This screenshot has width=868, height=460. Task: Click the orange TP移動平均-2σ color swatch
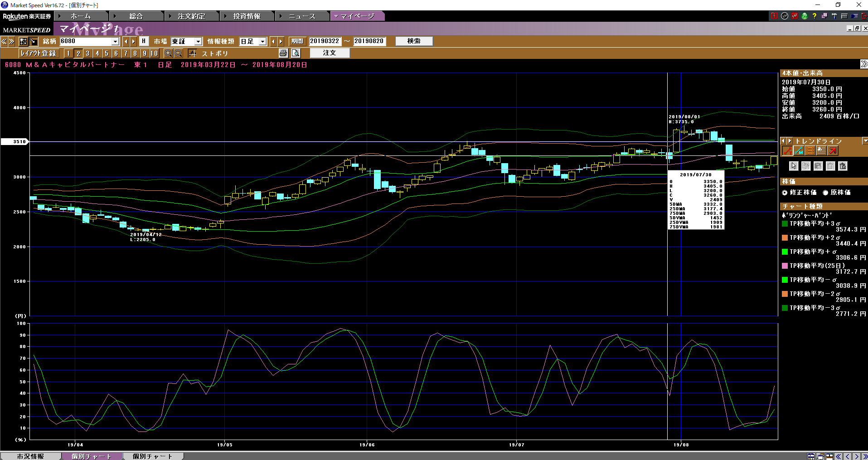click(785, 294)
